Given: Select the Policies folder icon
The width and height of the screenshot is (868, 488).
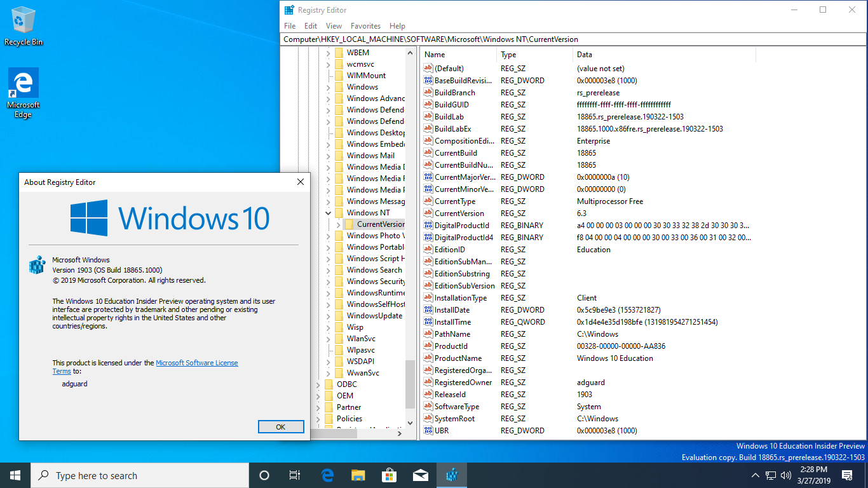Looking at the screenshot, I should 329,419.
